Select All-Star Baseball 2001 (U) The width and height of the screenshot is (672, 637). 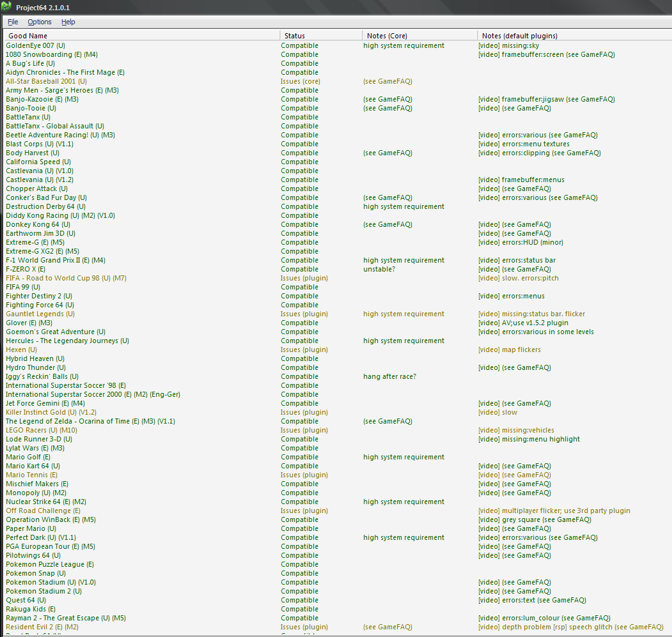46,81
